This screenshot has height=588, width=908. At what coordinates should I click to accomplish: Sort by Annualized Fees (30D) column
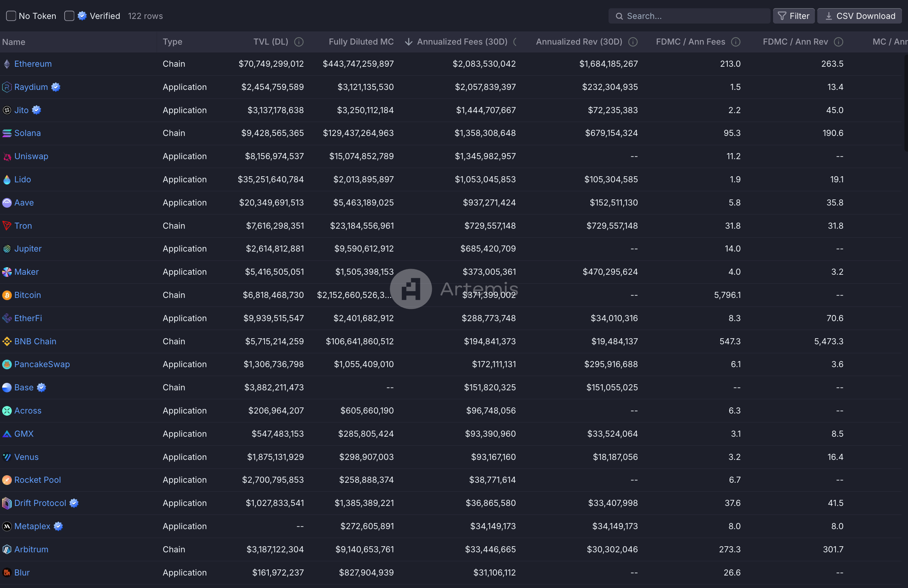pyautogui.click(x=462, y=42)
